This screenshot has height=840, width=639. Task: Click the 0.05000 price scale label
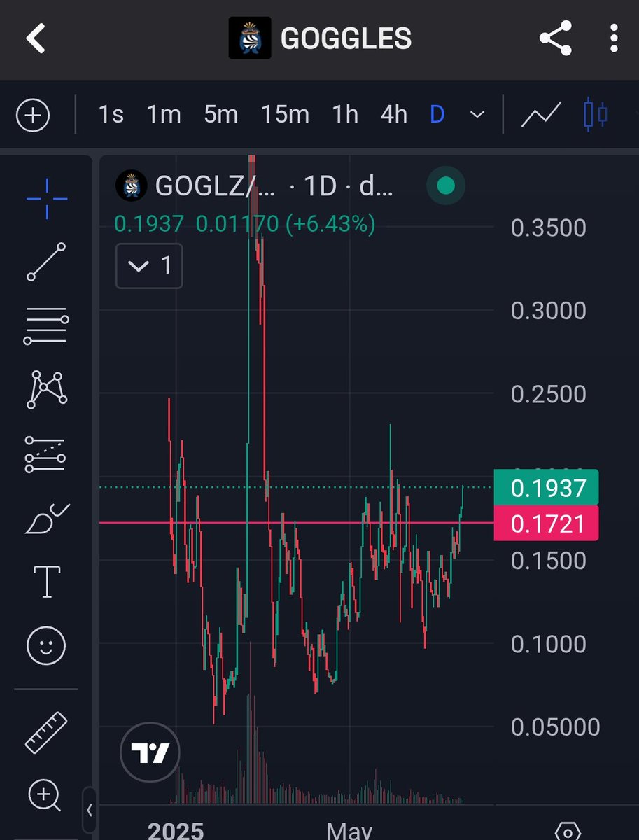point(556,727)
